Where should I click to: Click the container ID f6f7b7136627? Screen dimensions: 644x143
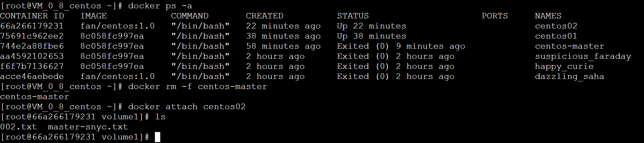32,66
